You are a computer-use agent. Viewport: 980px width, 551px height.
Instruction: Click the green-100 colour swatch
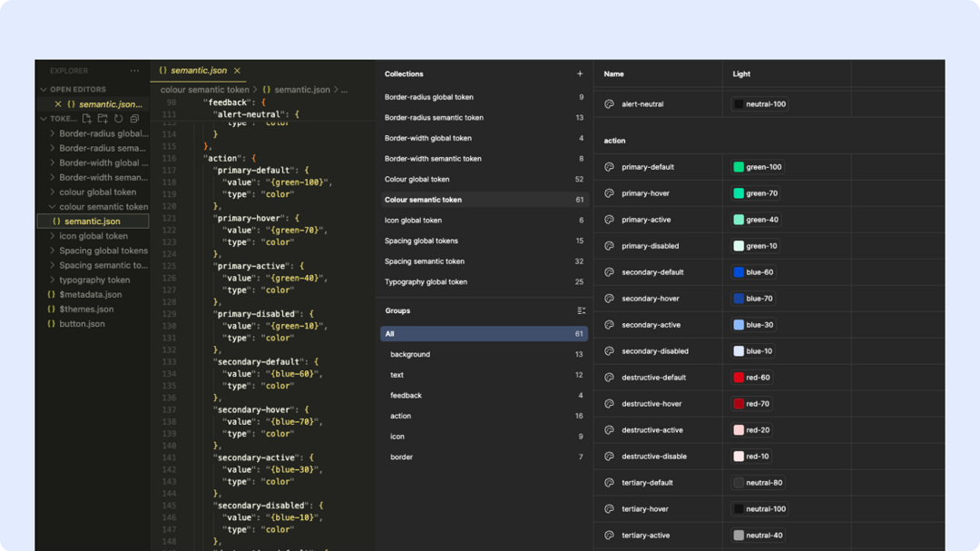(739, 167)
